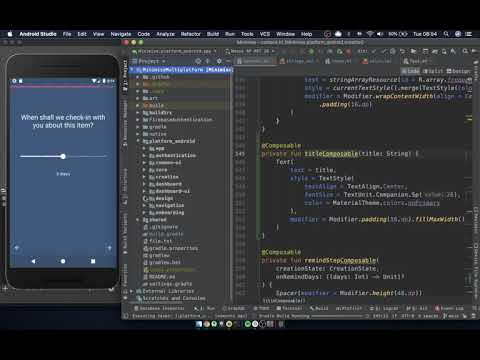This screenshot has height=360, width=480.
Task: Switch editor to Design view mode
Action: pyautogui.click(x=459, y=71)
